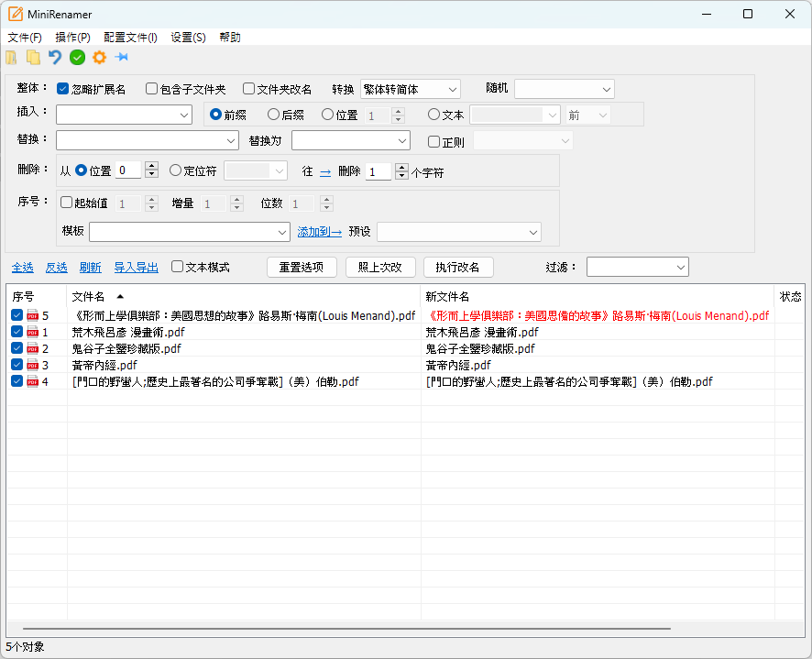The width and height of the screenshot is (812, 659).
Task: Uncheck the 忽略扩展名 checkbox
Action: coord(63,89)
